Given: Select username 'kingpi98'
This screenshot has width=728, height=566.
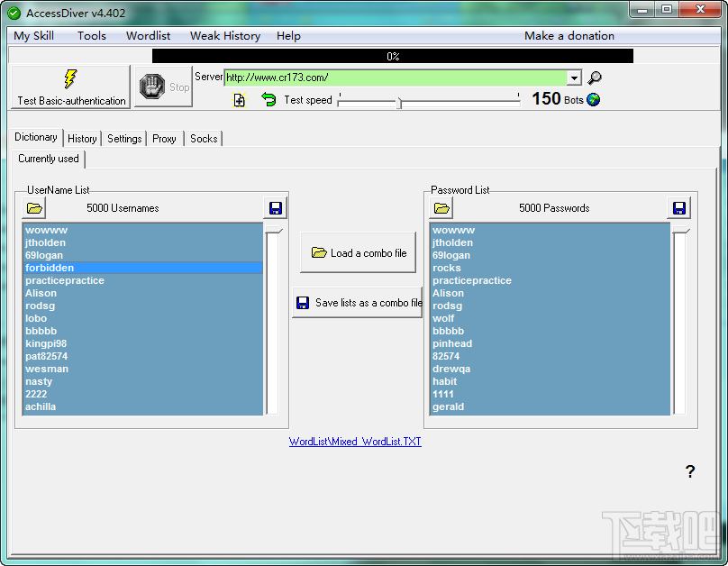Looking at the screenshot, I should click(x=142, y=343).
